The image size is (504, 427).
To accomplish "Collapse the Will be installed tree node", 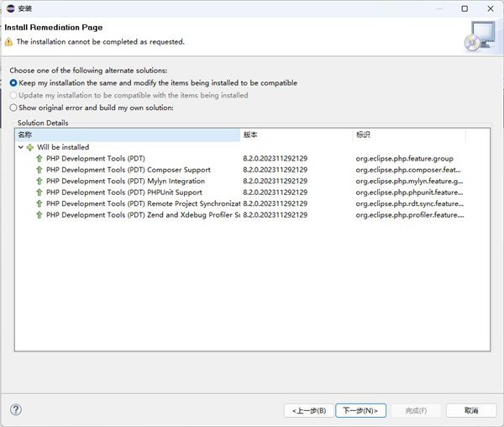I will point(21,147).
